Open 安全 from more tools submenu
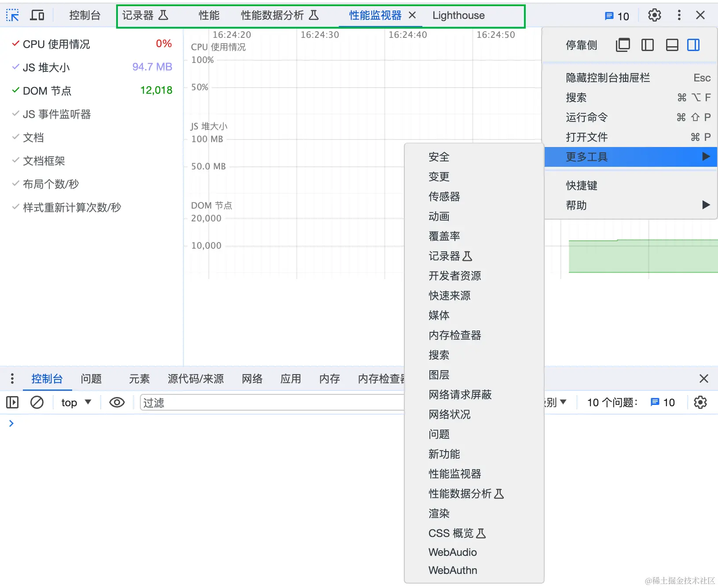 [x=474, y=157]
